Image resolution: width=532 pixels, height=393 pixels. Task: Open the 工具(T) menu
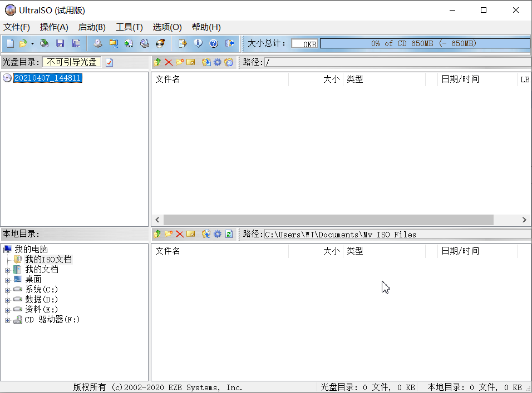click(x=129, y=27)
